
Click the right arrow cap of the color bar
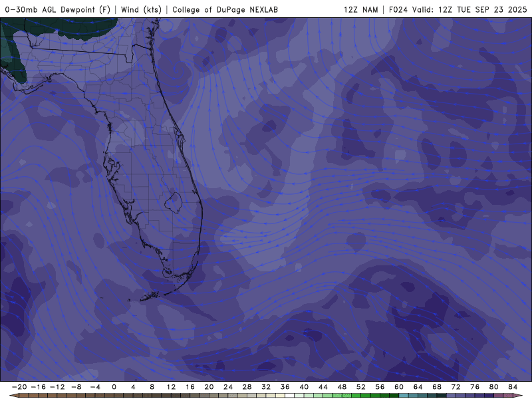pos(518,396)
